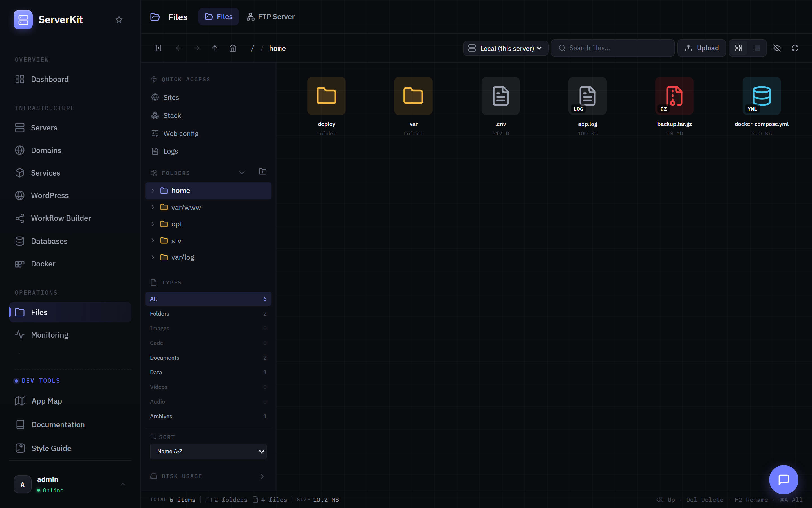The image size is (812, 508).
Task: Open Domains in the sidebar
Action: [x=70, y=150]
